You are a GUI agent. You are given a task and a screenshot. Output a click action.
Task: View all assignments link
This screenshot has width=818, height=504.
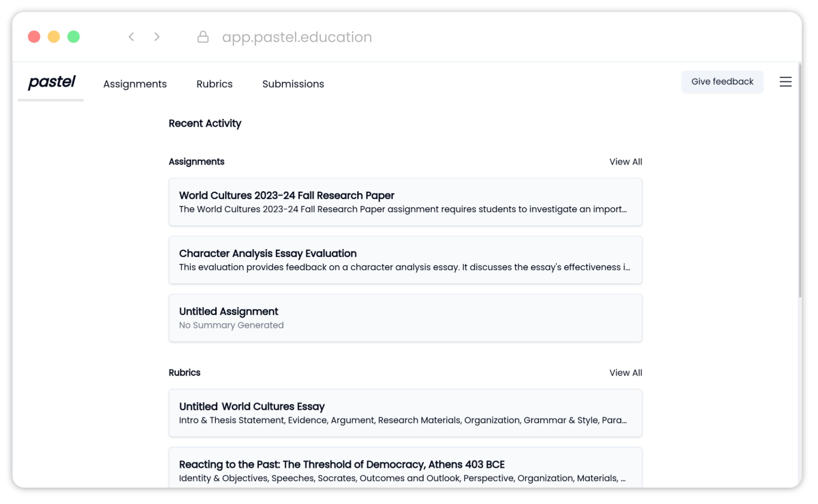coord(625,162)
